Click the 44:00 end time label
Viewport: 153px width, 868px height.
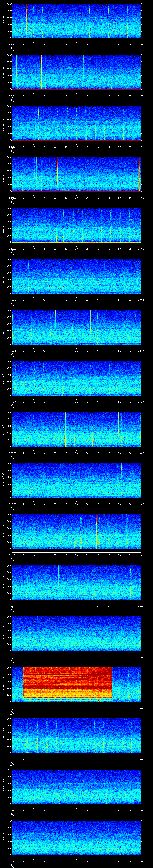(141, 657)
